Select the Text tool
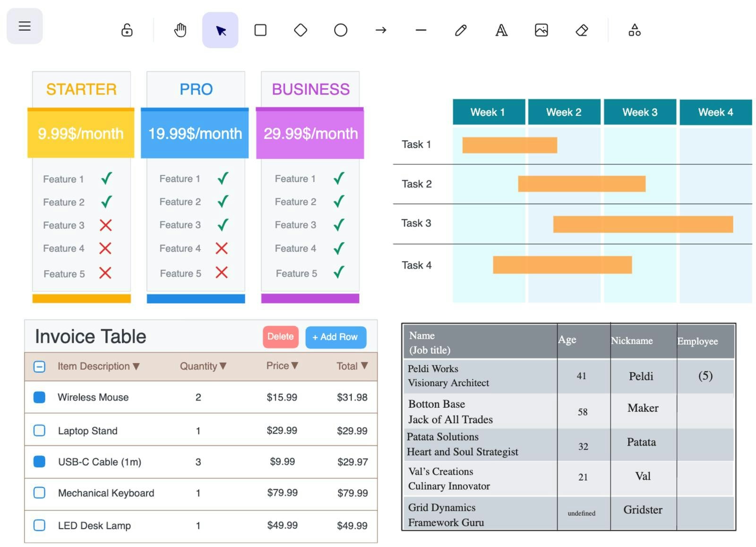756x547 pixels. pyautogui.click(x=501, y=30)
